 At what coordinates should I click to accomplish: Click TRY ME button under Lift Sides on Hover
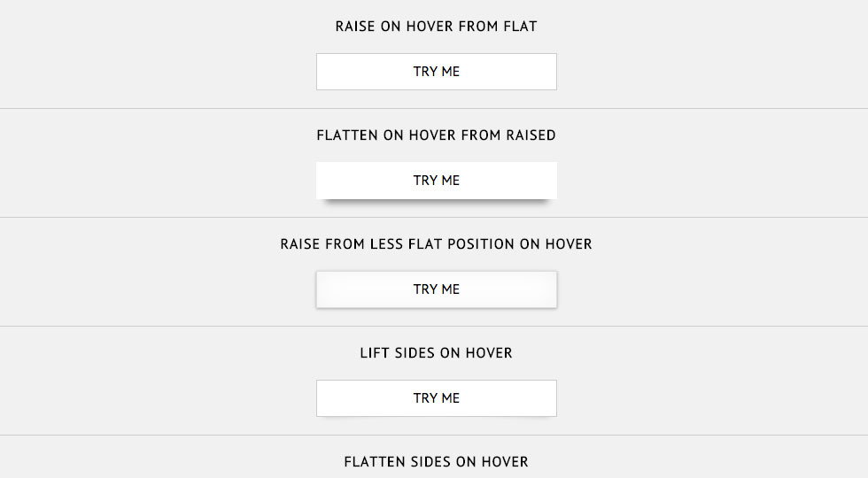pos(436,398)
